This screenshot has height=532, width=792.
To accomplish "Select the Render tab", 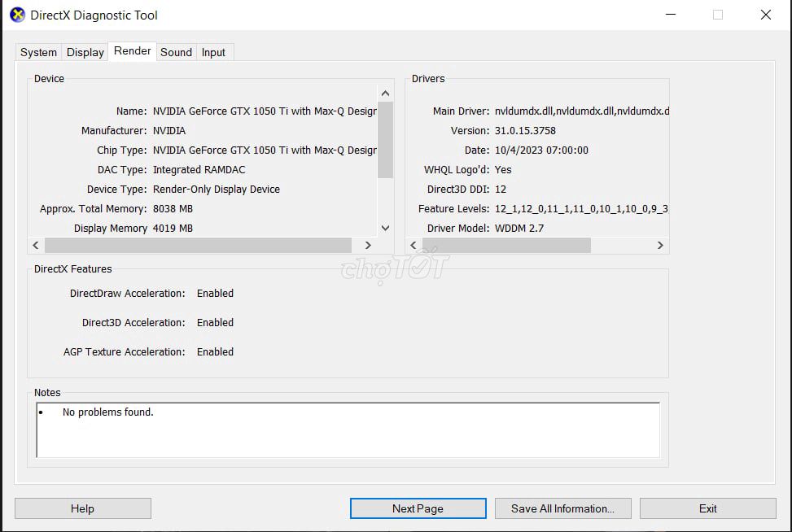I will 133,50.
